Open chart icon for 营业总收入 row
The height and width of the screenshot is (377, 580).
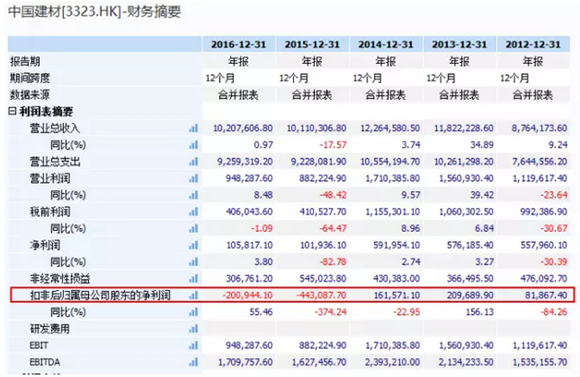[193, 128]
